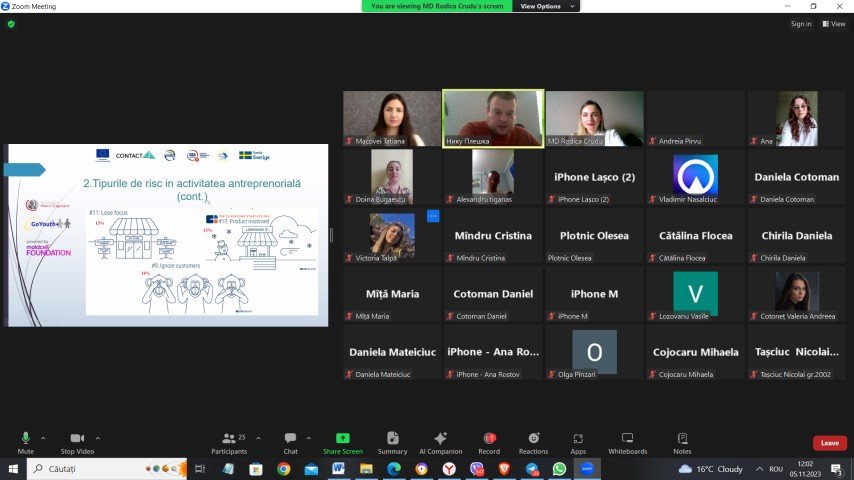854x480 pixels.
Task: Click the Sign in link
Action: 801,24
